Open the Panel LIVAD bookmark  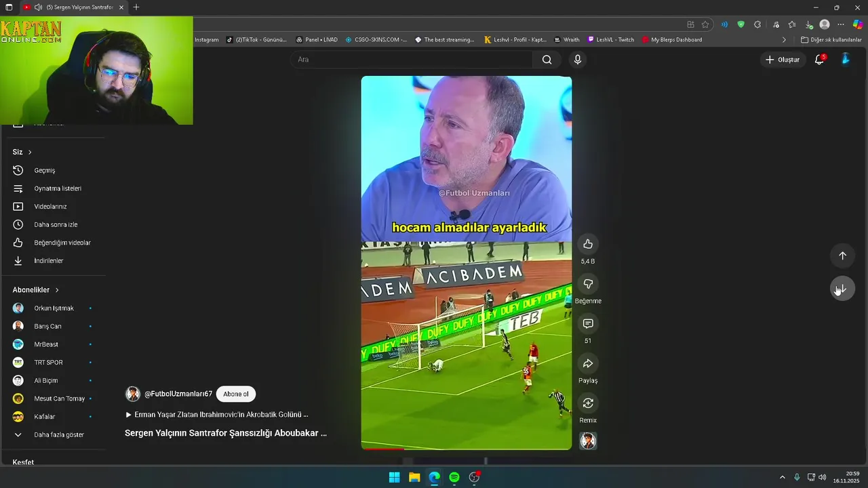(x=317, y=40)
